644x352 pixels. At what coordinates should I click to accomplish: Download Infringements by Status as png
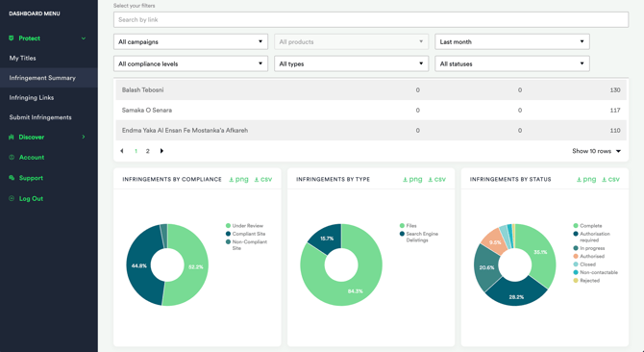[586, 179]
